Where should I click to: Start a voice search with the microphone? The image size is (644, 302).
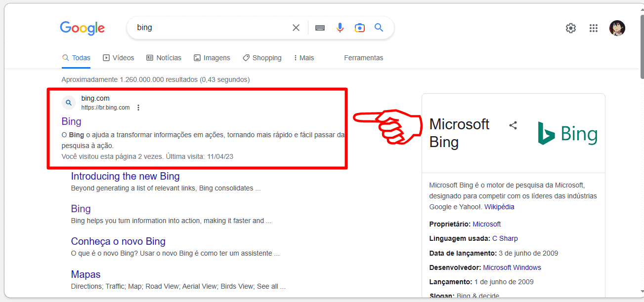(x=340, y=28)
